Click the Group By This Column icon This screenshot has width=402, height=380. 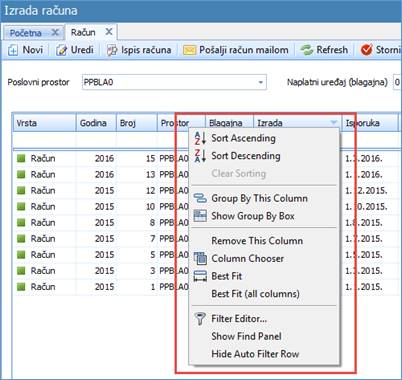(x=200, y=198)
